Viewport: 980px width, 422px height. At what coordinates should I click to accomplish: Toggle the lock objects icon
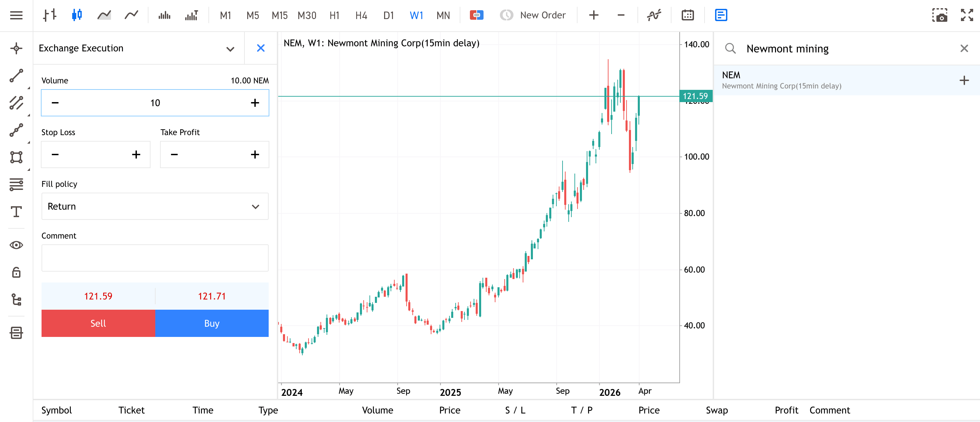pyautogui.click(x=16, y=272)
